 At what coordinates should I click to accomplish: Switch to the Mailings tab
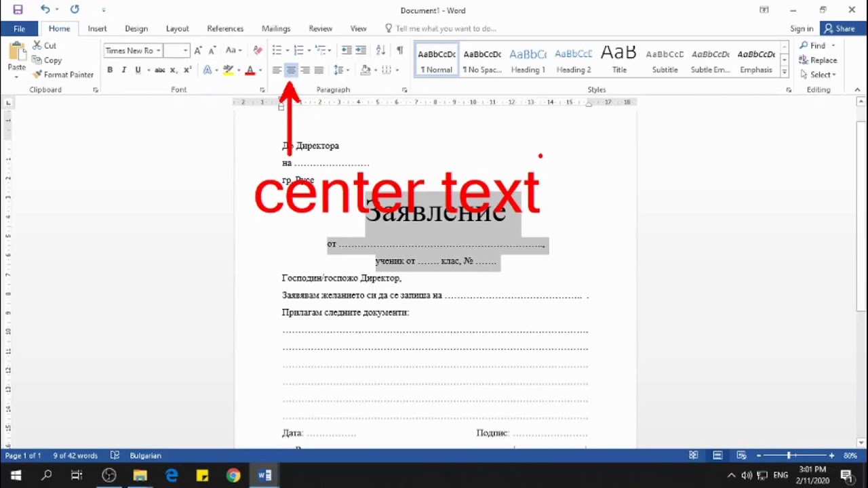coord(276,28)
